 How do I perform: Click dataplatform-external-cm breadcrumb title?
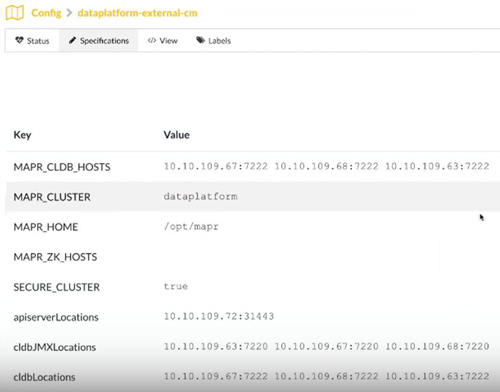coord(138,13)
